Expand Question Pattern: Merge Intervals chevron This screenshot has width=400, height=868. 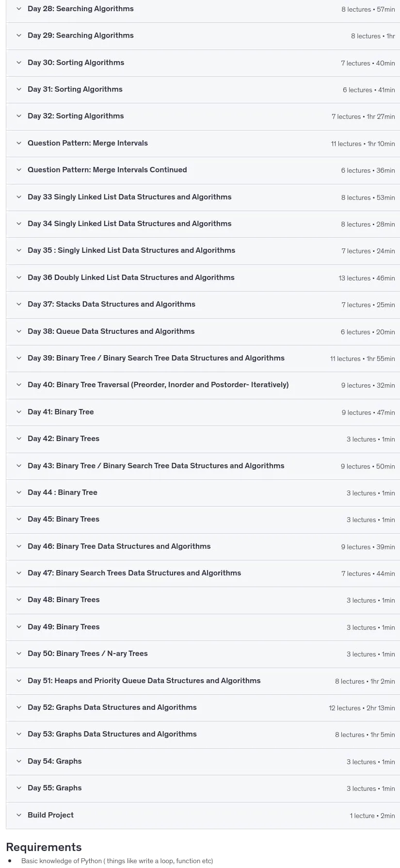19,143
